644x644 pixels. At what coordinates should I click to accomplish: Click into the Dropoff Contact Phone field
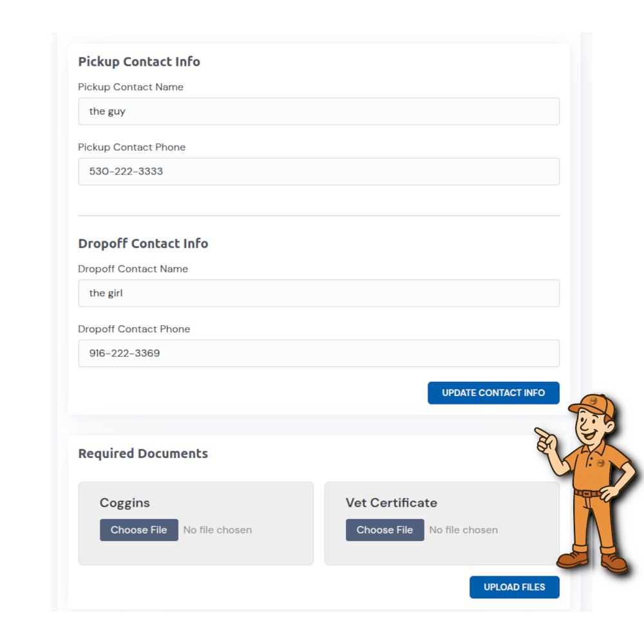click(319, 354)
